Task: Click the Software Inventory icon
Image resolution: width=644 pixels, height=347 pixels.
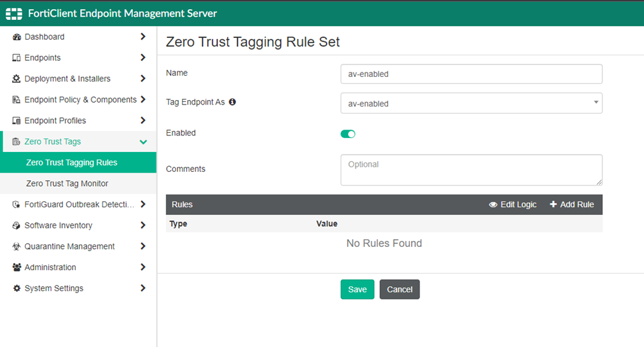Action: (x=17, y=225)
